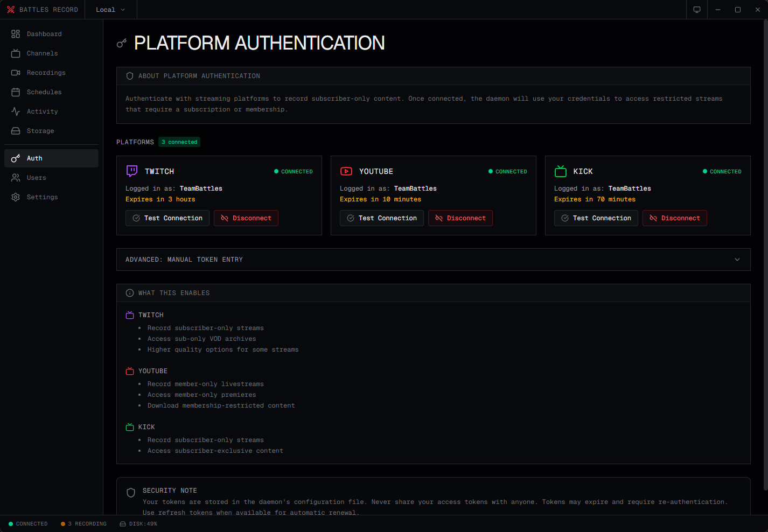768x532 pixels.
Task: Click the Battles Record logo icon
Action: coord(11,9)
